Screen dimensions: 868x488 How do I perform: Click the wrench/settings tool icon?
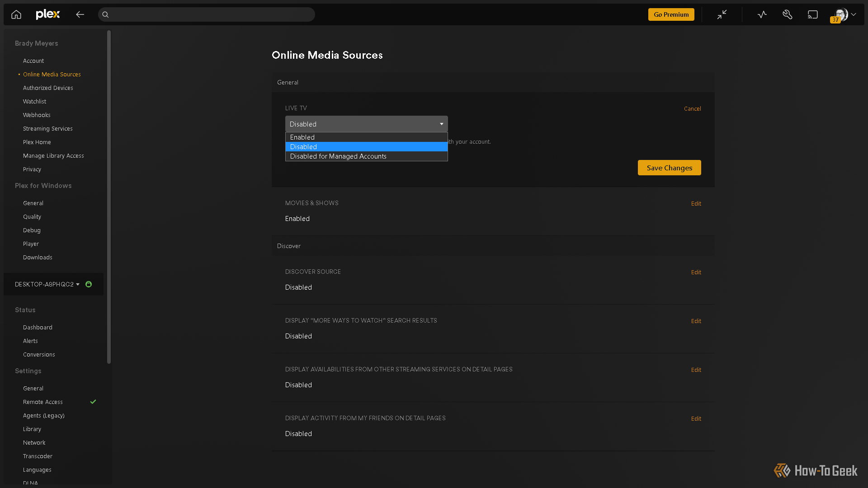point(788,14)
